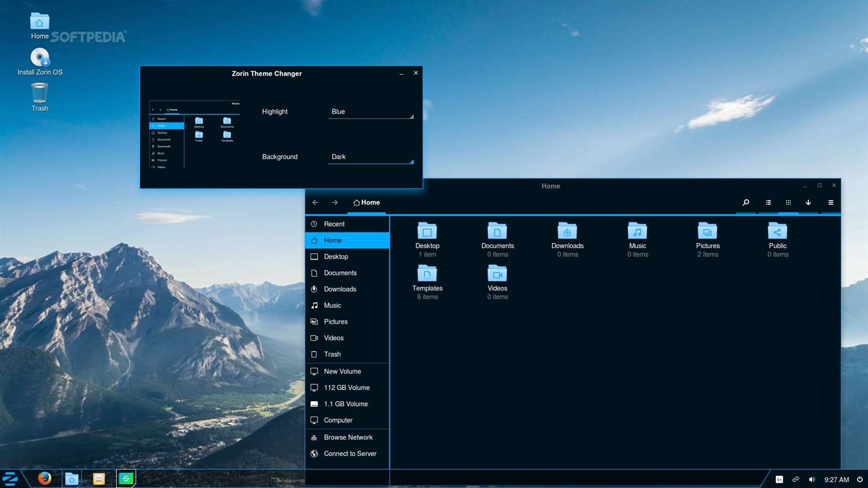Click the theme preview thumbnail in Theme Changer

(x=194, y=134)
